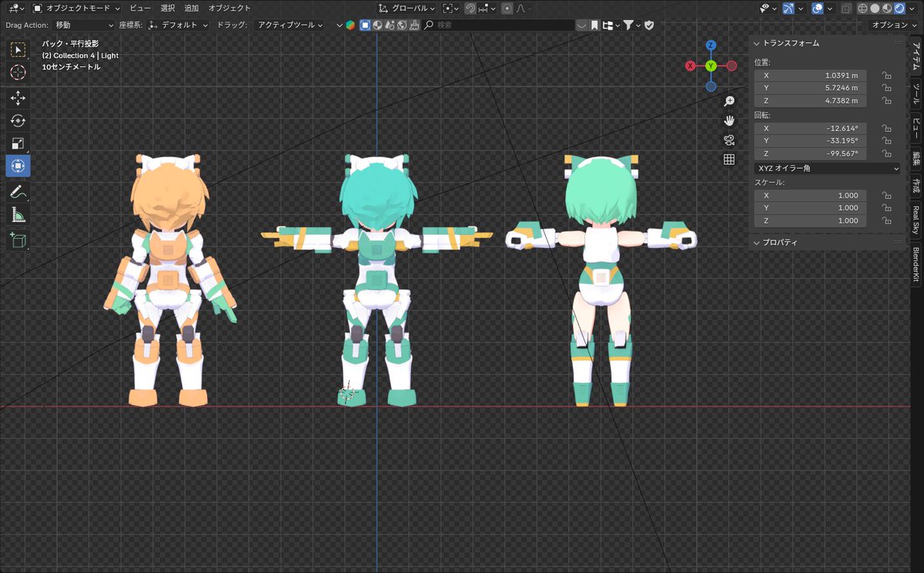
Task: Select the Move tool
Action: [x=18, y=98]
